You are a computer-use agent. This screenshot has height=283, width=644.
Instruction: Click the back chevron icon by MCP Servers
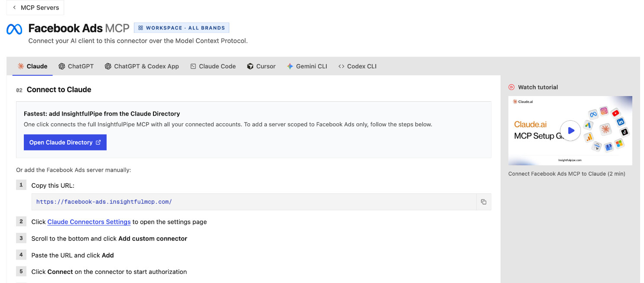coord(14,8)
